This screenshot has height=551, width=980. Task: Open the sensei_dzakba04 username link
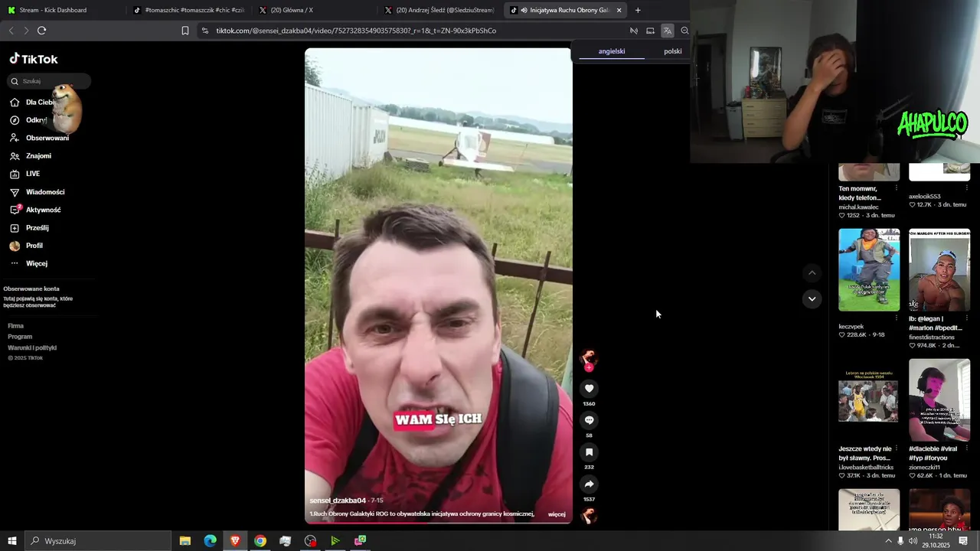(338, 500)
